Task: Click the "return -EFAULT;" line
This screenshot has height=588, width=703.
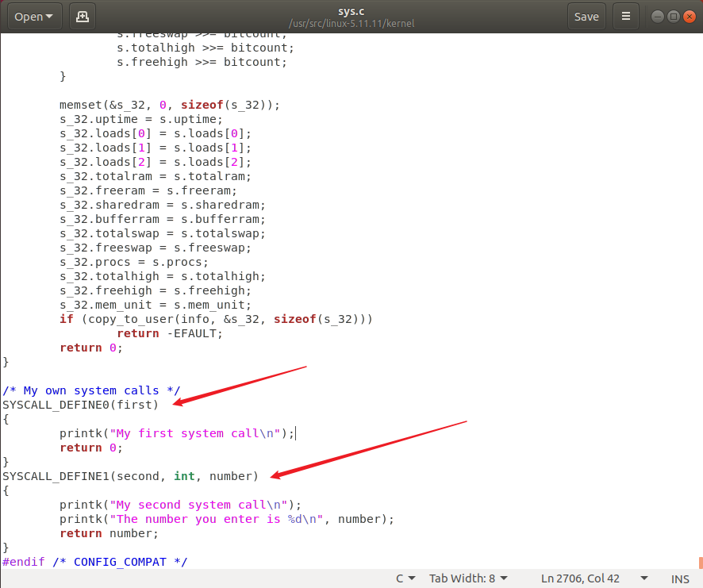Action: [x=170, y=334]
